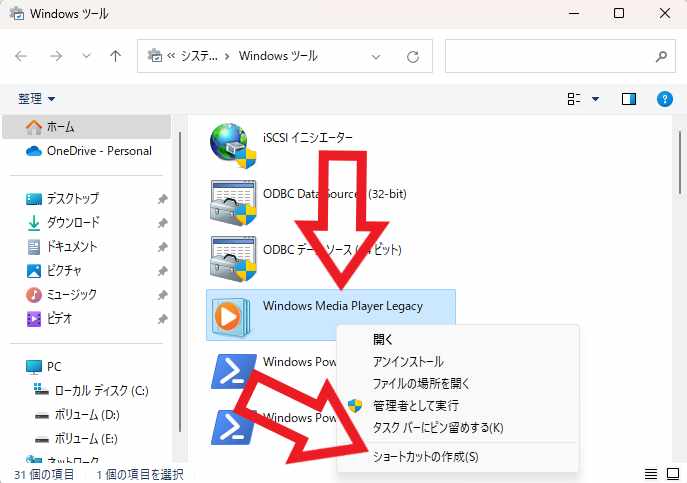This screenshot has height=483, width=687.
Task: Click the pin icon next to ドキュメント
Action: pos(163,247)
